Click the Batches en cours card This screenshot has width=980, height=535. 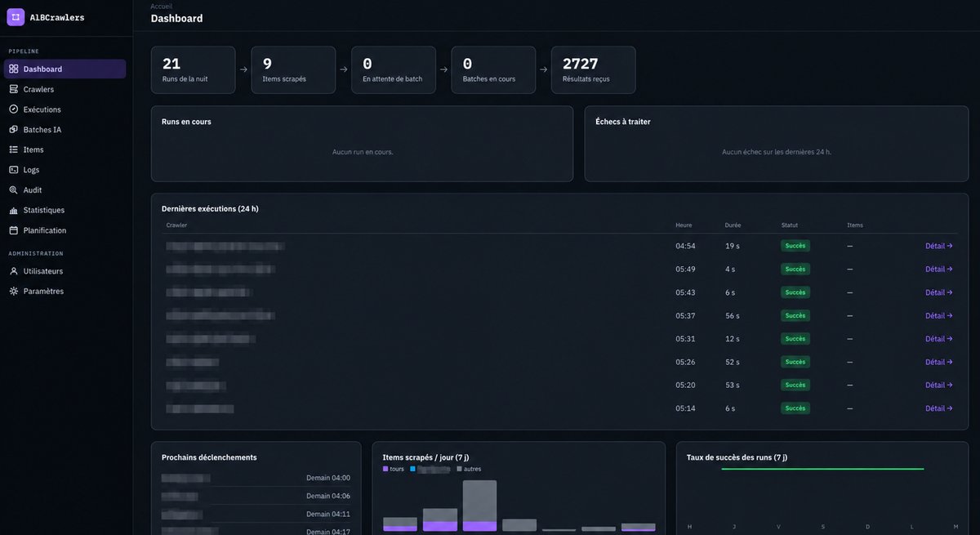pyautogui.click(x=493, y=69)
